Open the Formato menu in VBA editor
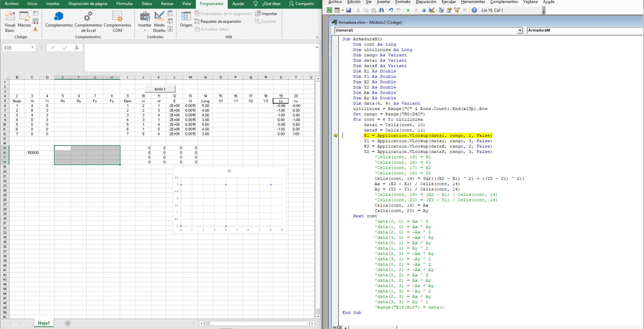 403,2
